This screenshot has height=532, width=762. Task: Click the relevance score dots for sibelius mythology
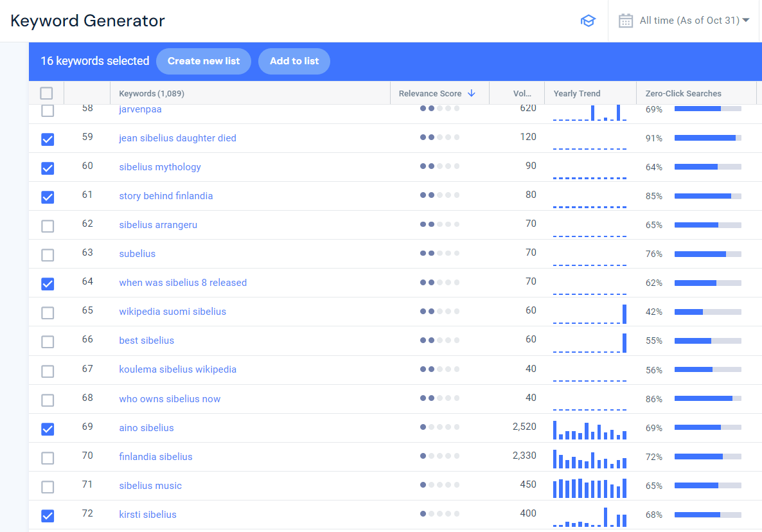coord(439,166)
